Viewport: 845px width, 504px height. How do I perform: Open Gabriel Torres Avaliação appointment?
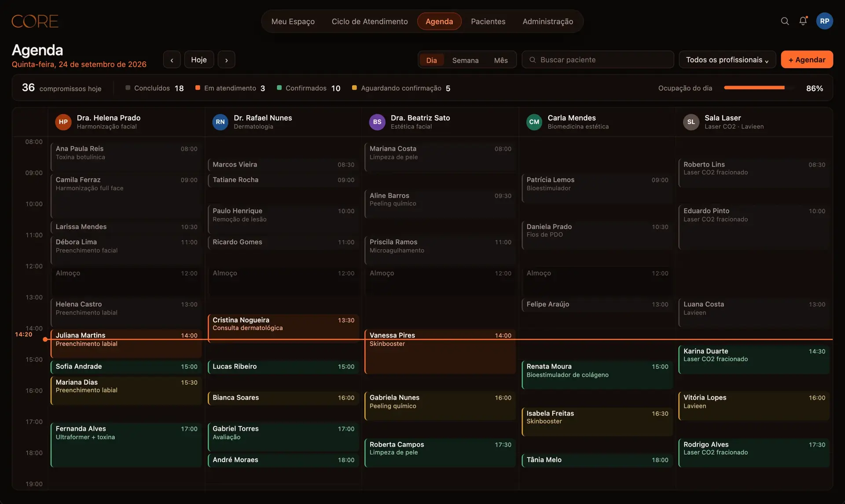[283, 437]
